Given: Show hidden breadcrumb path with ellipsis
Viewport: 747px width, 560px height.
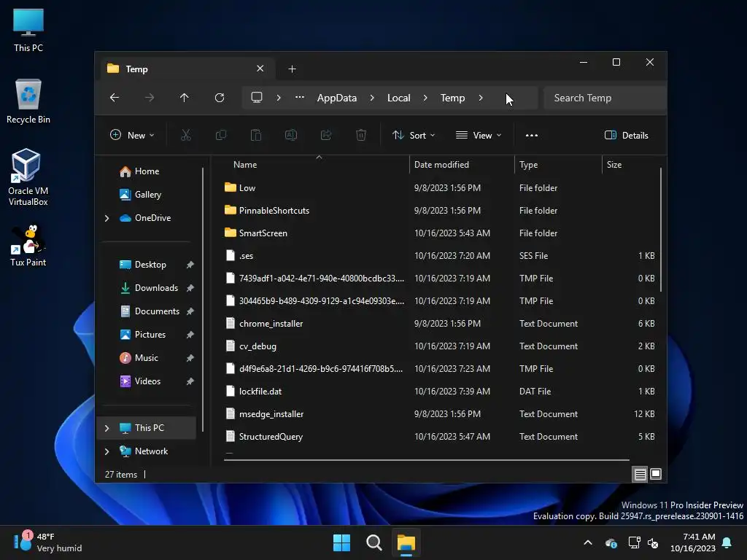Looking at the screenshot, I should 300,98.
